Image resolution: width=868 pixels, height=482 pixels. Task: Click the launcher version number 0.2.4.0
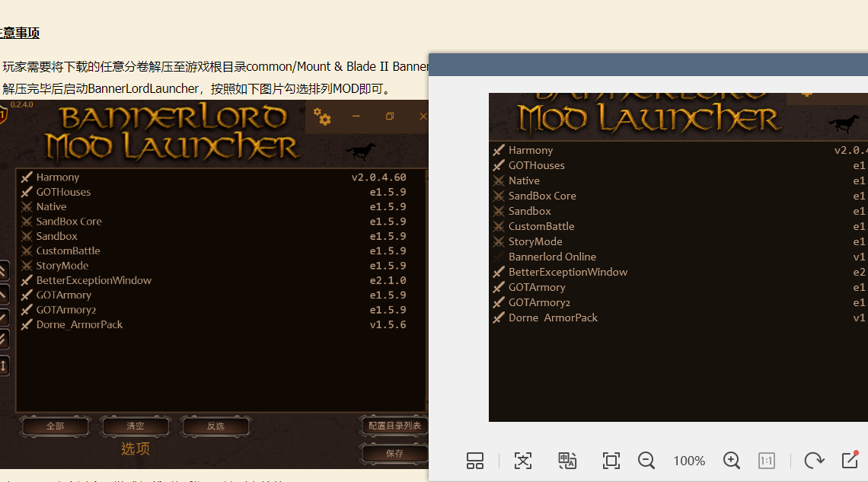pyautogui.click(x=21, y=104)
